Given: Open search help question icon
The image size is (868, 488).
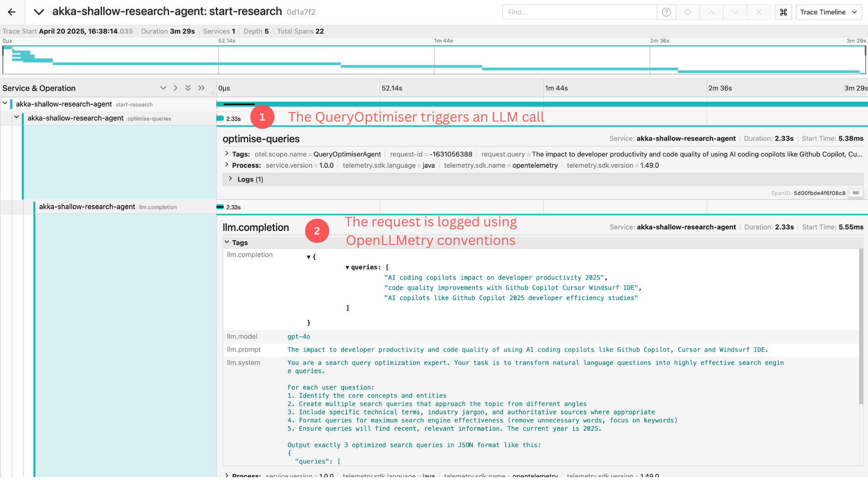Looking at the screenshot, I should (666, 12).
